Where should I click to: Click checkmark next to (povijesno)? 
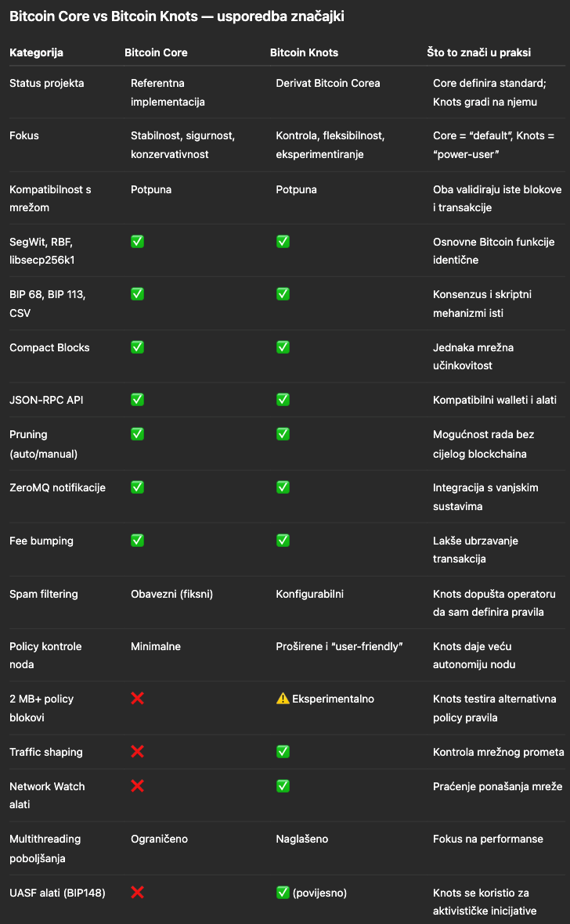pos(283,892)
